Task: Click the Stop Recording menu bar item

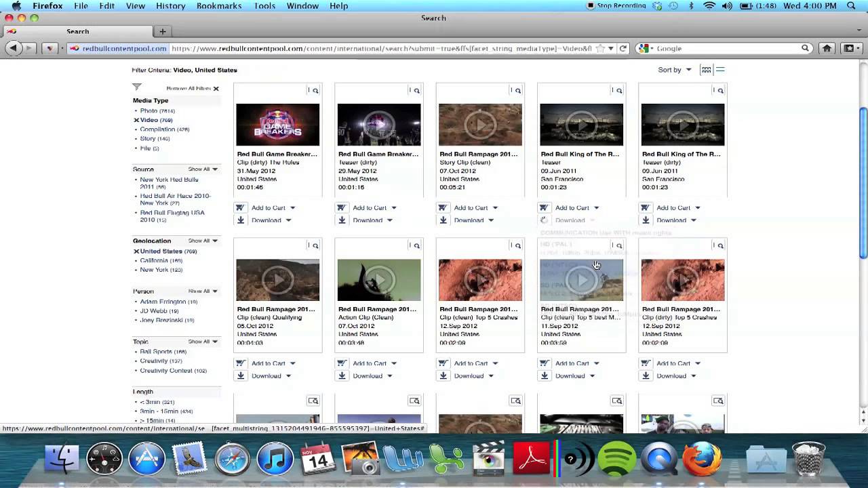Action: click(616, 5)
